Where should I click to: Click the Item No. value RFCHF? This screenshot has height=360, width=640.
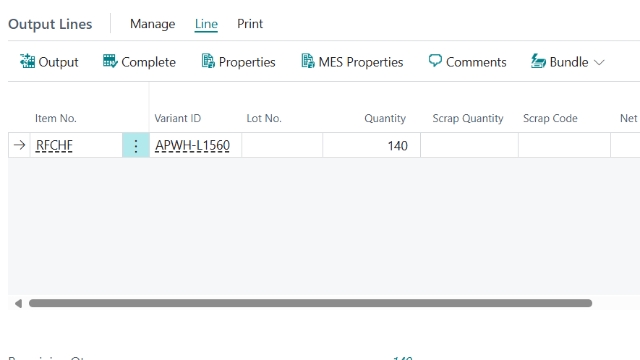pyautogui.click(x=54, y=145)
